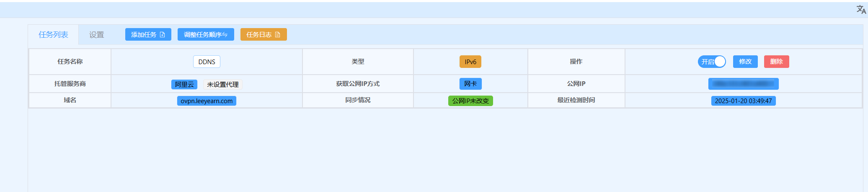Click the 添加任务 button

coord(148,35)
